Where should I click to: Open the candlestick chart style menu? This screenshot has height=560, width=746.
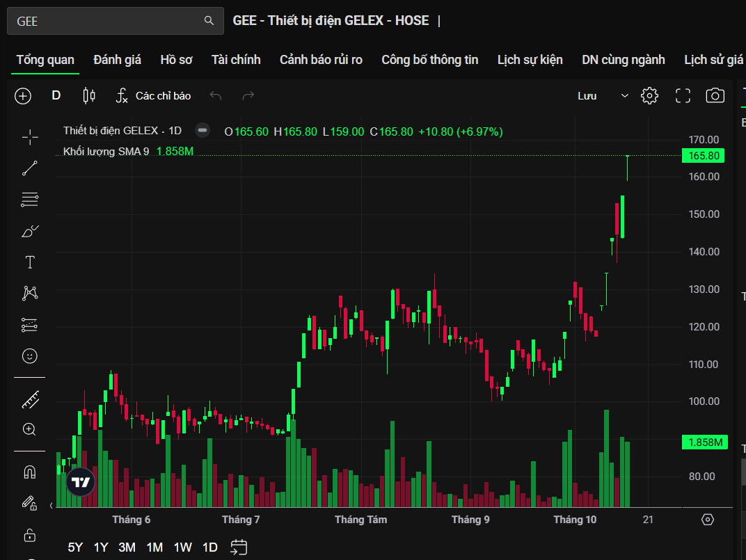[x=89, y=96]
